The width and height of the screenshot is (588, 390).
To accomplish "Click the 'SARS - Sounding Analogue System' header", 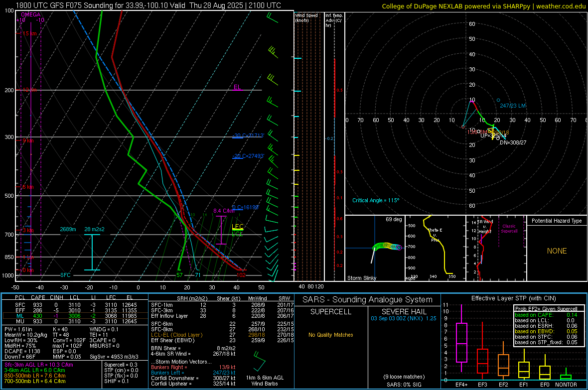I will 367,300.
